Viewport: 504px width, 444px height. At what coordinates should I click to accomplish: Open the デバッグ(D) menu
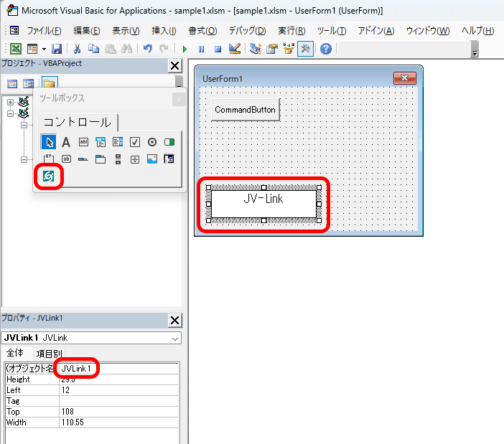(x=247, y=31)
